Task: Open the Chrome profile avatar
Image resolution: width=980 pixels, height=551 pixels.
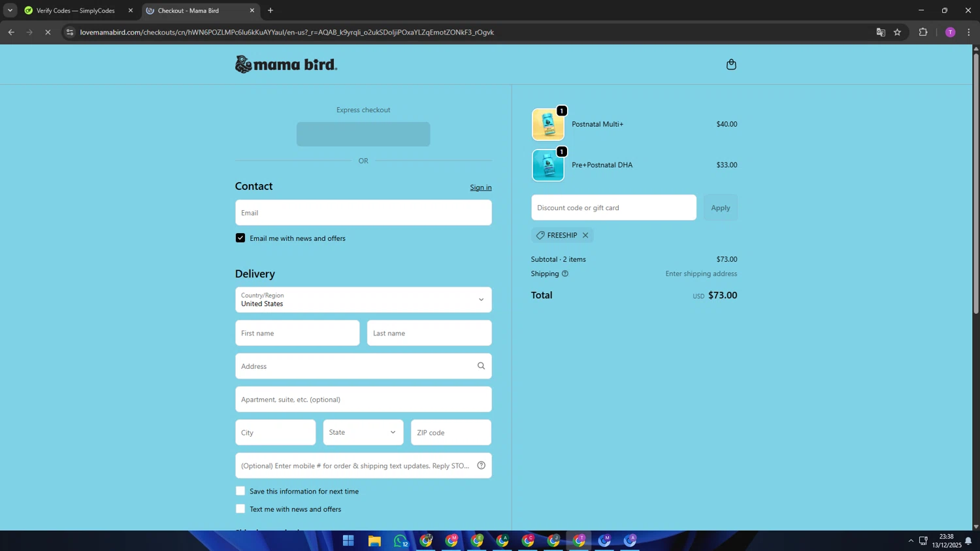Action: click(950, 32)
